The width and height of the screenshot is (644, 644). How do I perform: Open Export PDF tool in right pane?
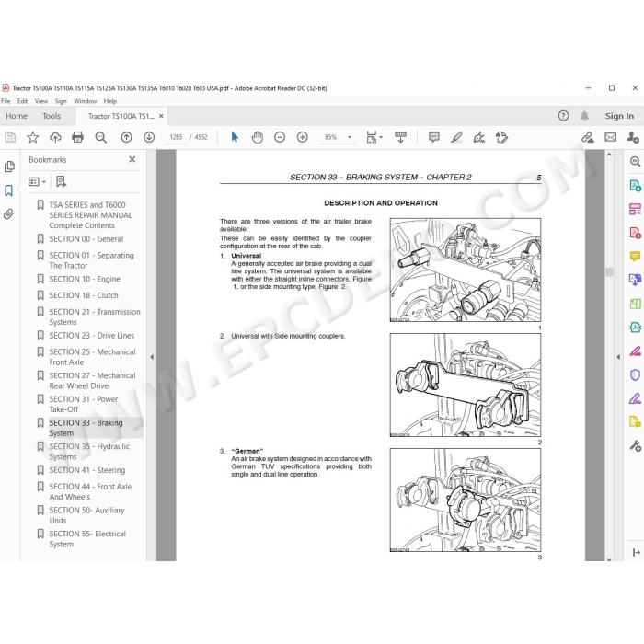635,185
